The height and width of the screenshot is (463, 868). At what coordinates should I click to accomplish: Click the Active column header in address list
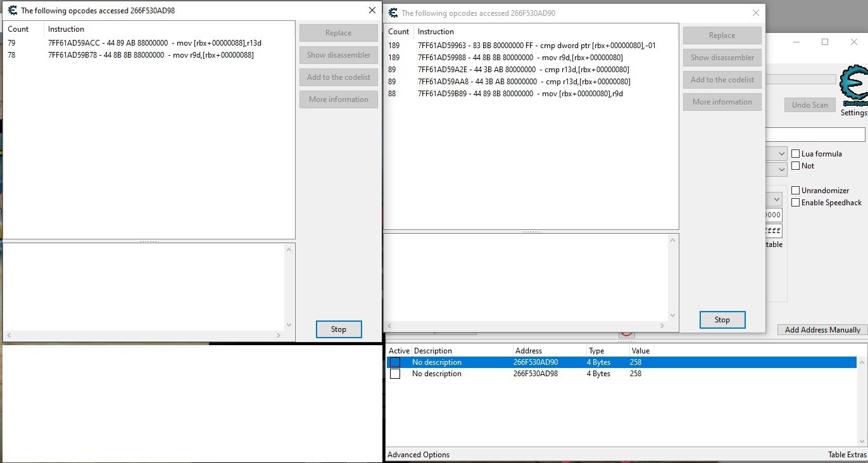click(x=399, y=351)
